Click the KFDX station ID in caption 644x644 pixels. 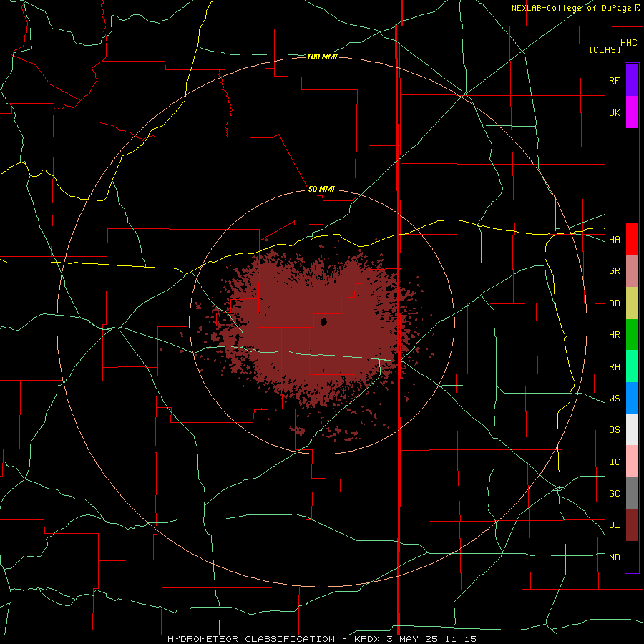tap(367, 639)
